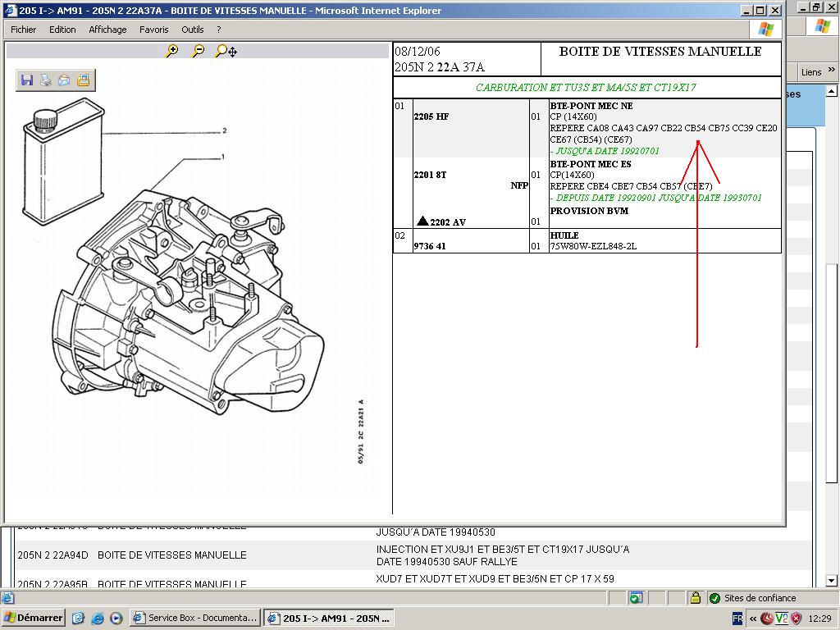Expand the Liens toolbar chevron
This screenshot has height=630, width=840.
832,70
